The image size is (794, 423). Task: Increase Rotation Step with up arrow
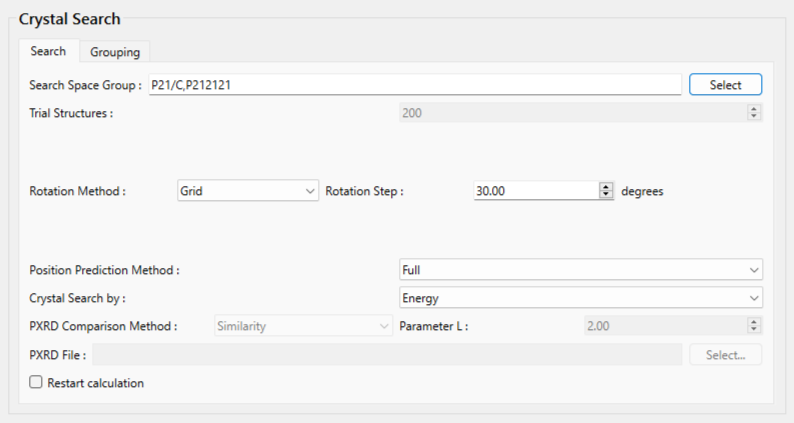[605, 187]
